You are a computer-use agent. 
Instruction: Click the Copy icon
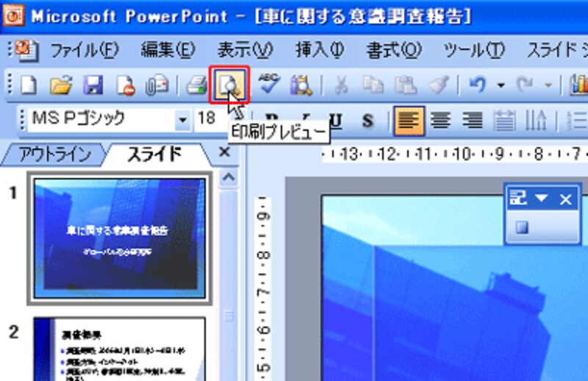(x=373, y=85)
